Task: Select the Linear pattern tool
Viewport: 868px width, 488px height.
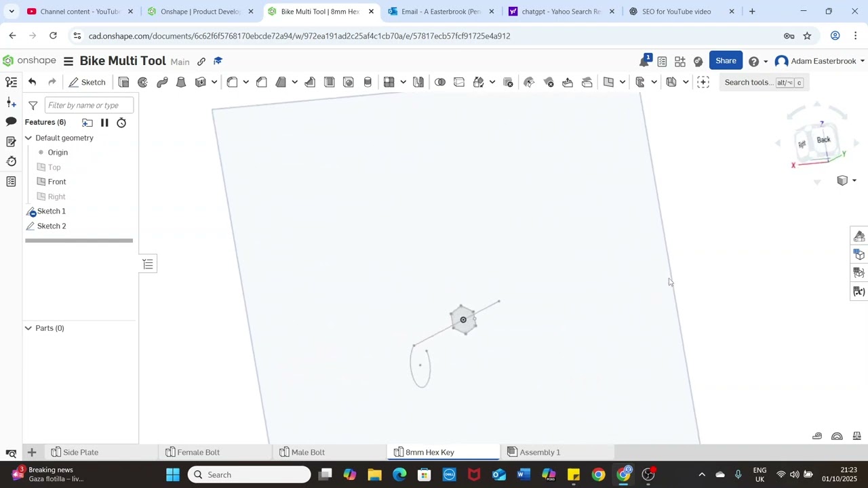Action: 389,82
